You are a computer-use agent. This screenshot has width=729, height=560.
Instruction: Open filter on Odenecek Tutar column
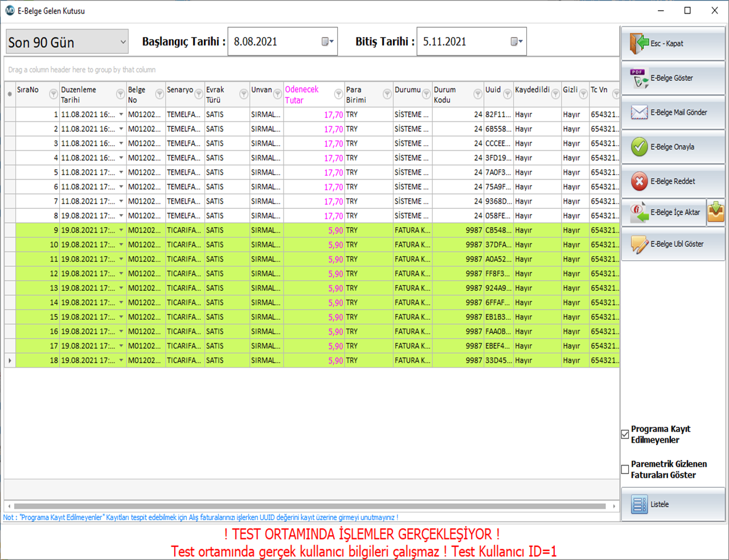point(338,94)
